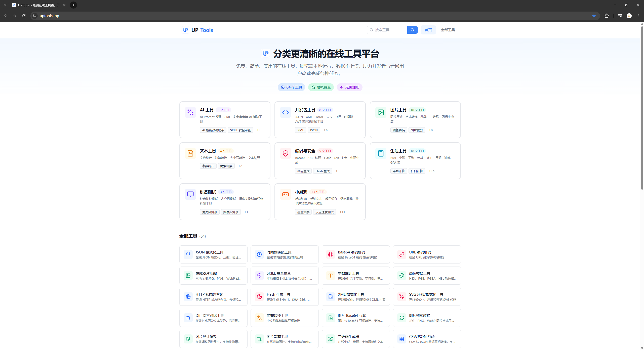Open the 图片裁剪 tag in 图片工具

(x=417, y=130)
